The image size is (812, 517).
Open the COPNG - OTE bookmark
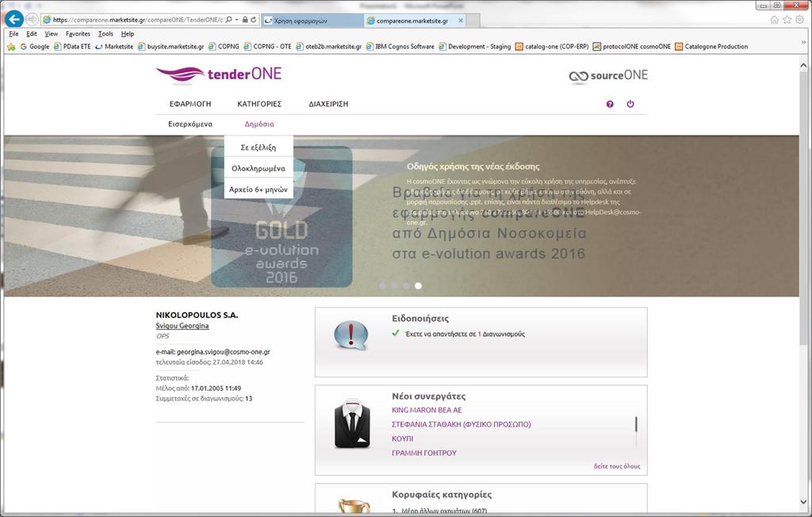268,47
